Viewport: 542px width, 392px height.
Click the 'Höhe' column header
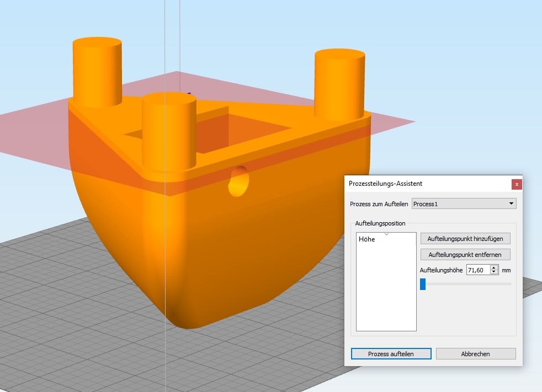(367, 239)
